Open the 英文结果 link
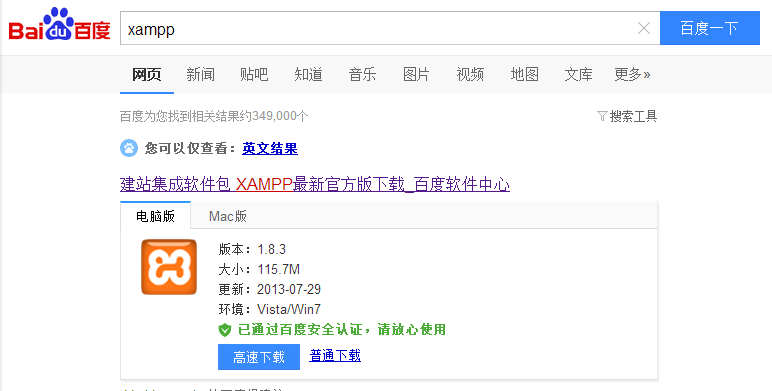772x391 pixels. (270, 148)
